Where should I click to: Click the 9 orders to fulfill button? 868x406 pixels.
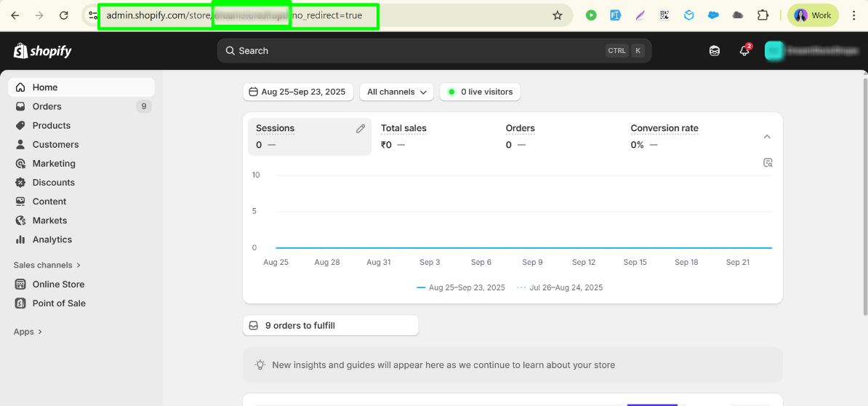[331, 326]
